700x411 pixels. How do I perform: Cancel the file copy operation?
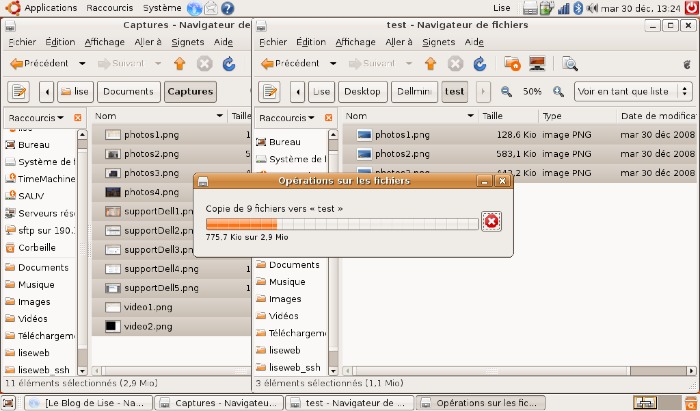491,221
